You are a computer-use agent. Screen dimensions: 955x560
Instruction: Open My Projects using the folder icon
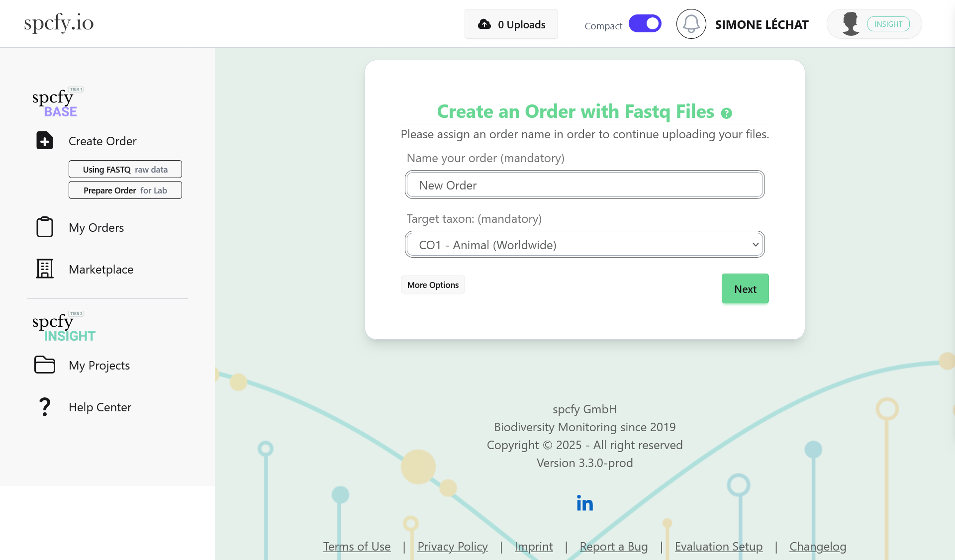(x=44, y=365)
